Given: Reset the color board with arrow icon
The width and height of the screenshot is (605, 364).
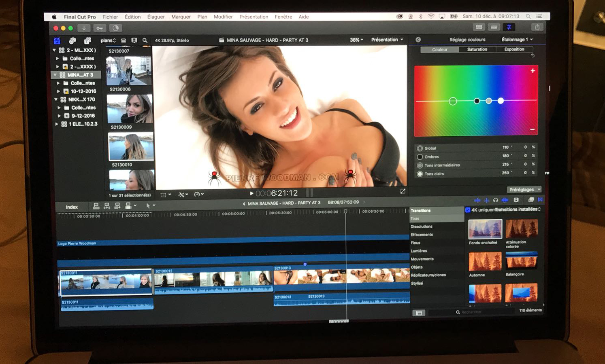Looking at the screenshot, I should pos(533,56).
